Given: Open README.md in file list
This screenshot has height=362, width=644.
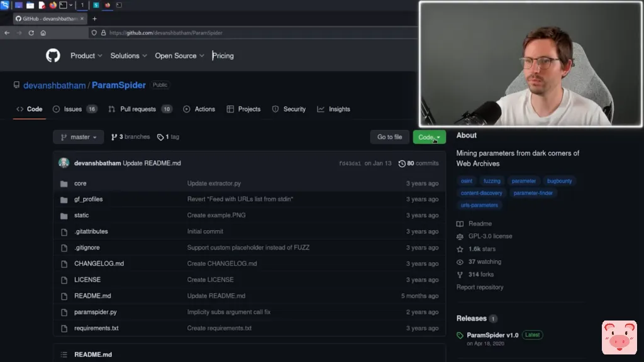Looking at the screenshot, I should pos(92,296).
